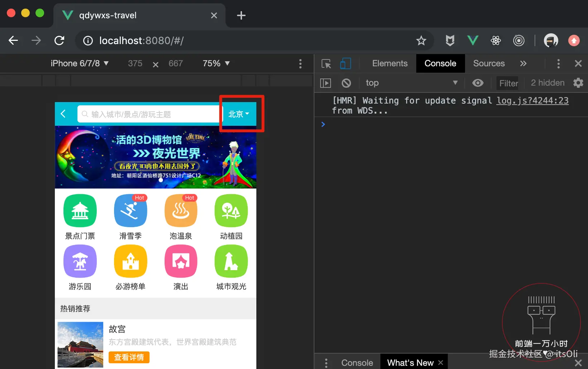
Task: Show more DevTools tabs
Action: coord(523,64)
